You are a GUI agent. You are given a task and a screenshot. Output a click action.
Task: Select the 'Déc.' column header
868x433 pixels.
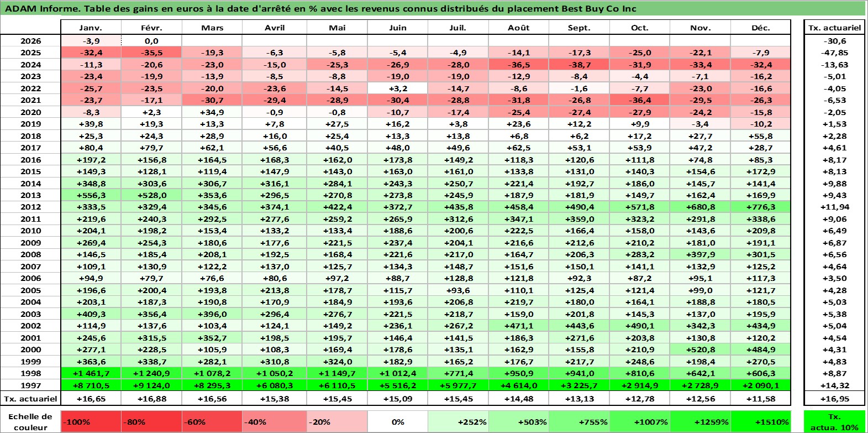[x=760, y=28]
